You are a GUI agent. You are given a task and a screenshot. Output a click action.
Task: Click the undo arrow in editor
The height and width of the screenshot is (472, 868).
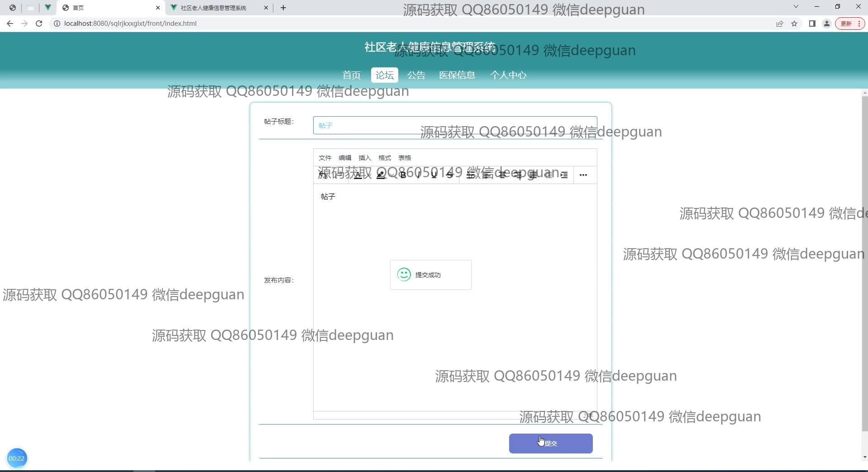322,175
